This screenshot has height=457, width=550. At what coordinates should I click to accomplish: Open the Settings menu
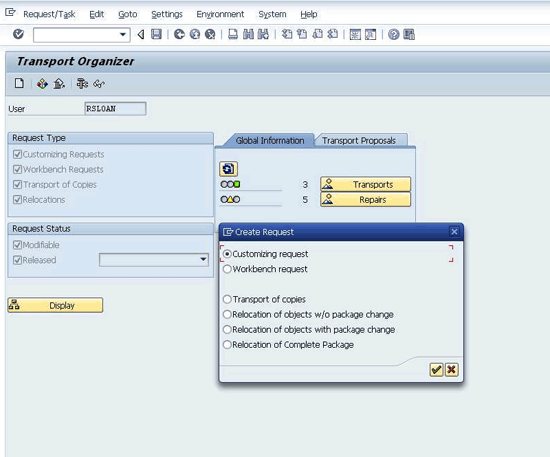[167, 14]
